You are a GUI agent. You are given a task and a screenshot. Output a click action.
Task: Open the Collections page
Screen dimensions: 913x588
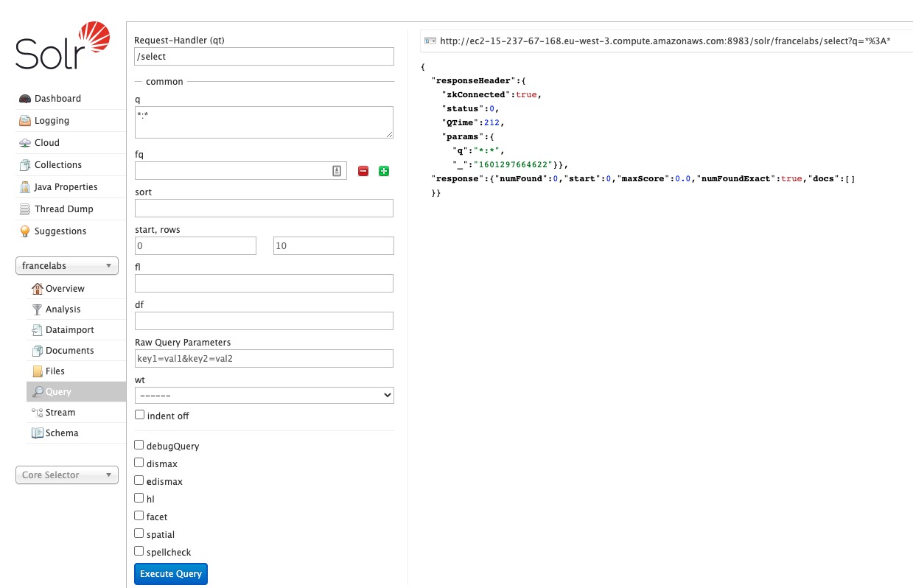pos(58,165)
